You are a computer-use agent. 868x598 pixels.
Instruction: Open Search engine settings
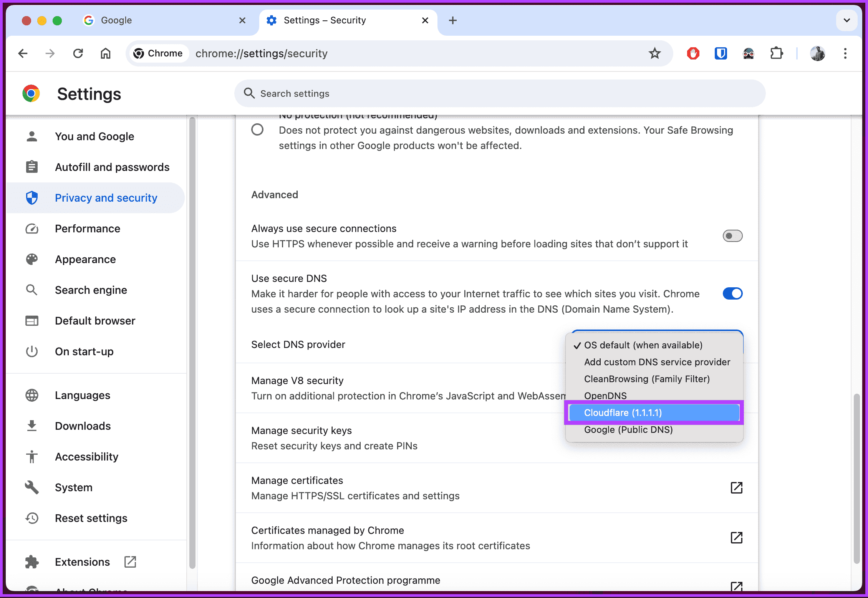(96, 290)
